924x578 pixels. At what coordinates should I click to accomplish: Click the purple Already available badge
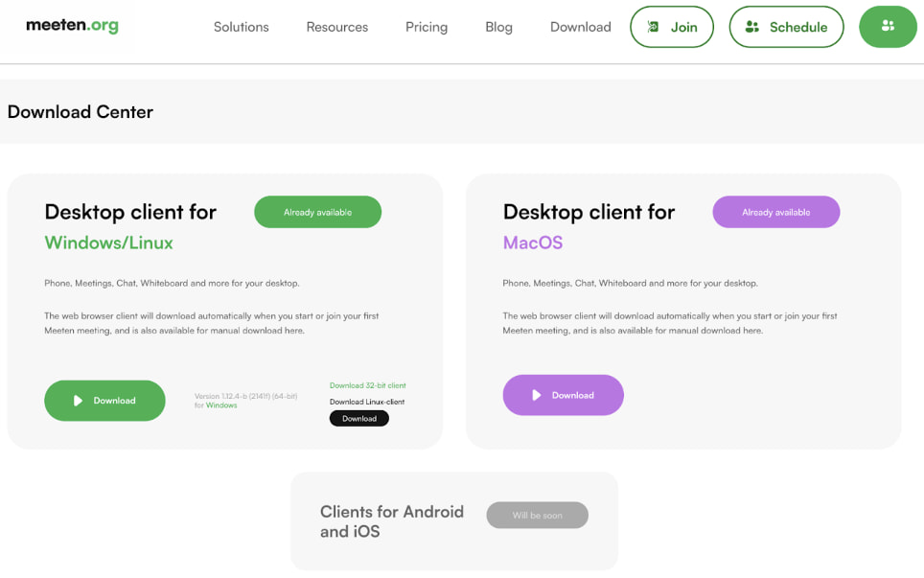tap(776, 212)
